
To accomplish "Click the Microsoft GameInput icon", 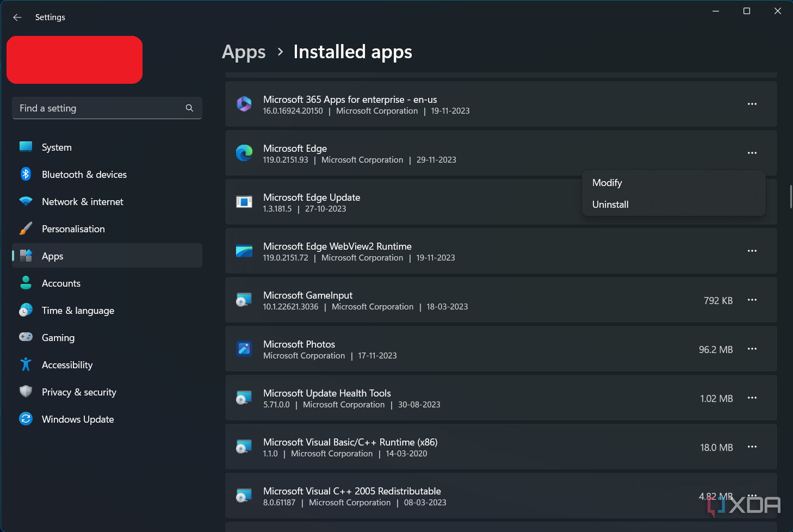I will (244, 300).
